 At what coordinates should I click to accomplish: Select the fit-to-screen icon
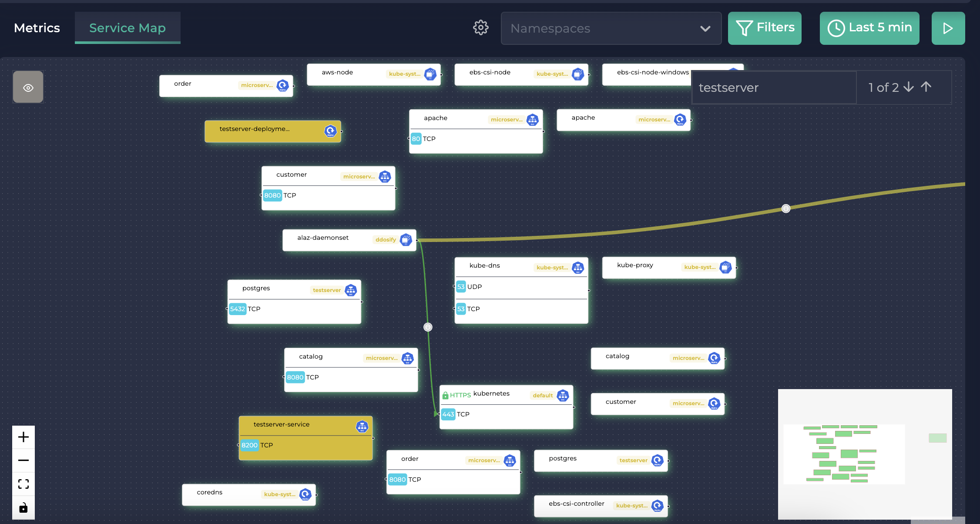23,484
